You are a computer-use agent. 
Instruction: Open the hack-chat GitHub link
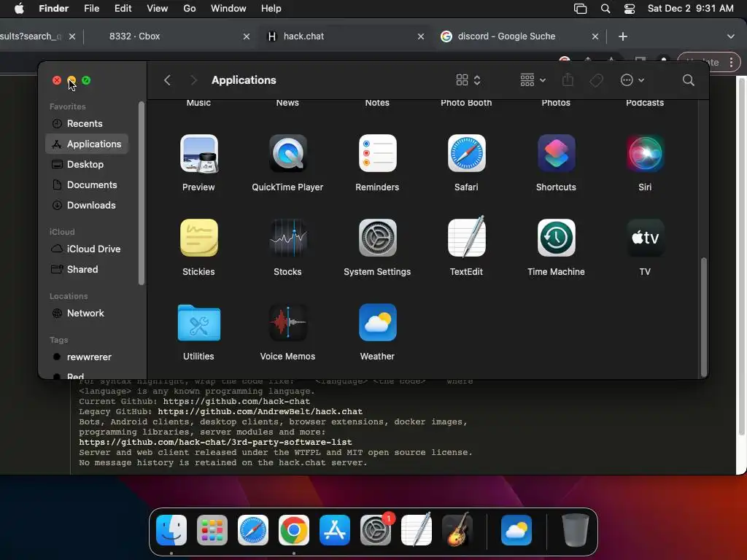pos(236,402)
